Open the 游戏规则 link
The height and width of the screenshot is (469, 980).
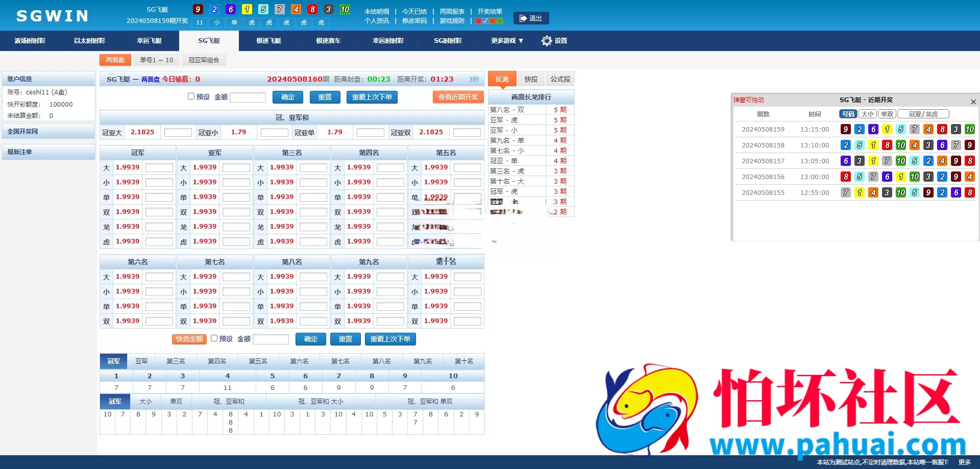pos(452,21)
